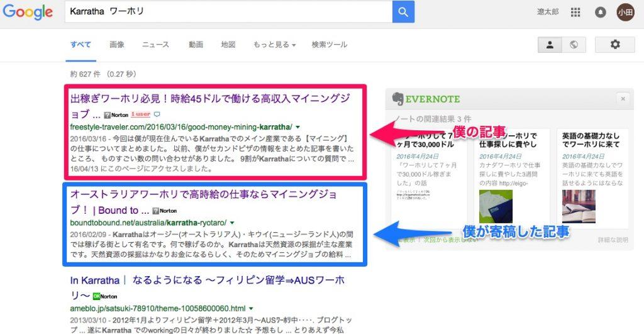Open result オーストラリアワーホリで高時給 title link

pyautogui.click(x=203, y=202)
